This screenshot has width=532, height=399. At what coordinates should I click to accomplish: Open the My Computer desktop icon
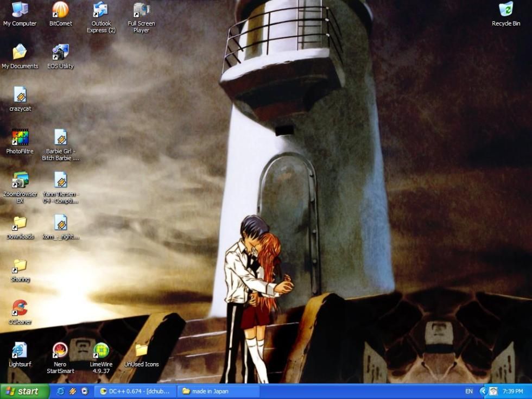click(20, 14)
